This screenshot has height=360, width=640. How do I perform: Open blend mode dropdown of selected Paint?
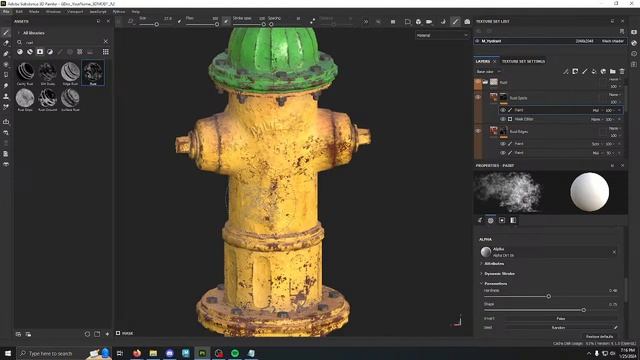[x=597, y=110]
